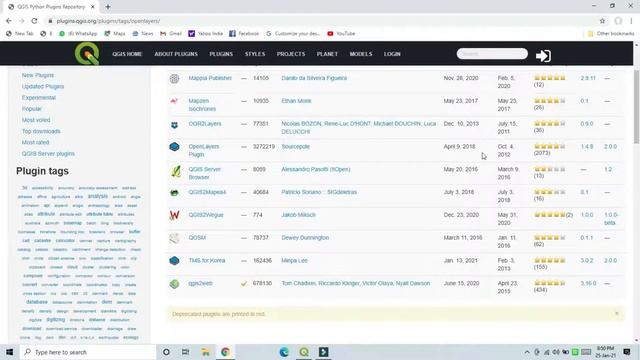Click the analysis plugin tag
Screen dimensions: 640x360
coord(98,196)
